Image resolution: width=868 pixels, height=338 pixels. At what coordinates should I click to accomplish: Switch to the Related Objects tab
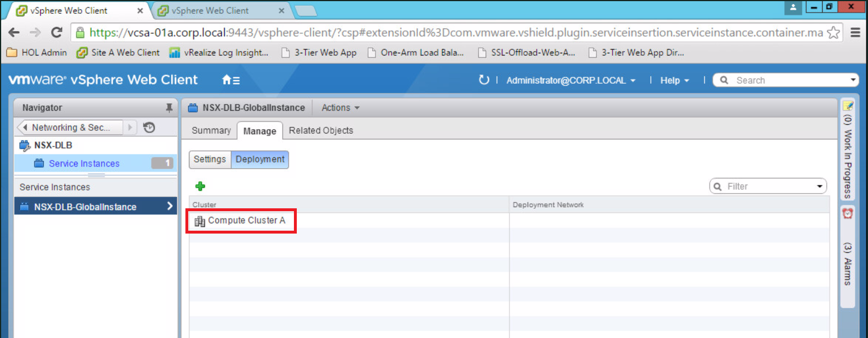[x=321, y=130]
